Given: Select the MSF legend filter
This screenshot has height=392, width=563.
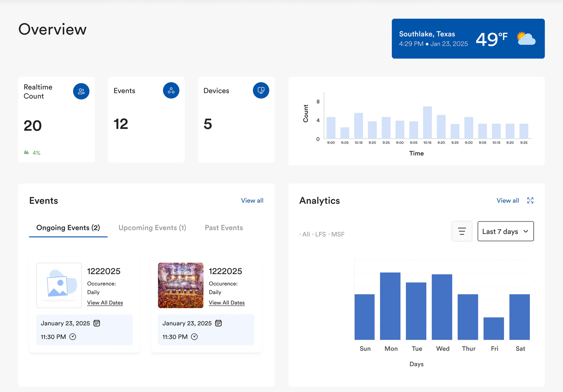Looking at the screenshot, I should [336, 234].
